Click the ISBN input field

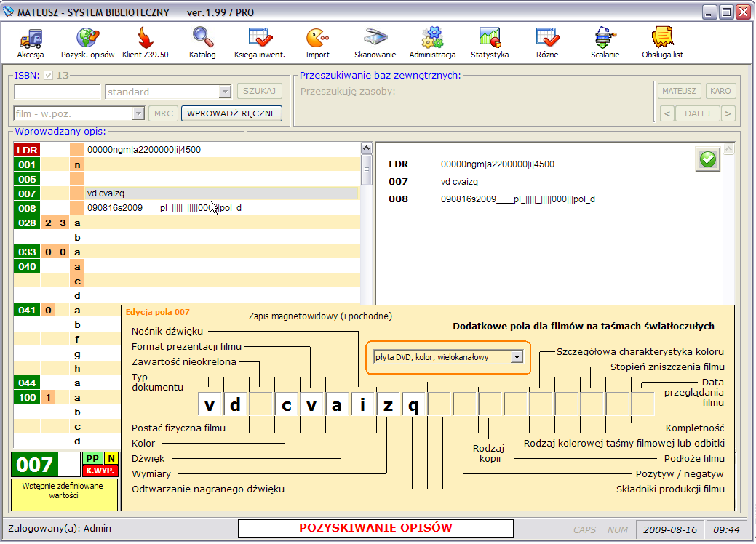coord(57,92)
